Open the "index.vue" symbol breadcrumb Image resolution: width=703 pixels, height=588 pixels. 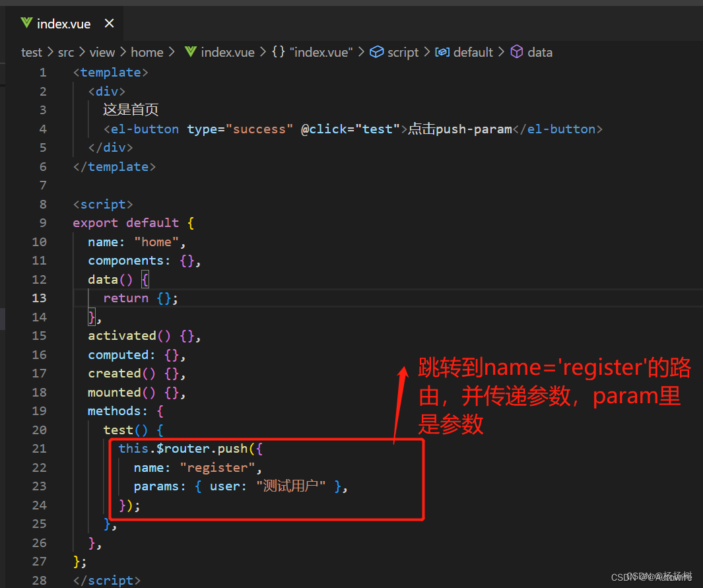tap(321, 52)
